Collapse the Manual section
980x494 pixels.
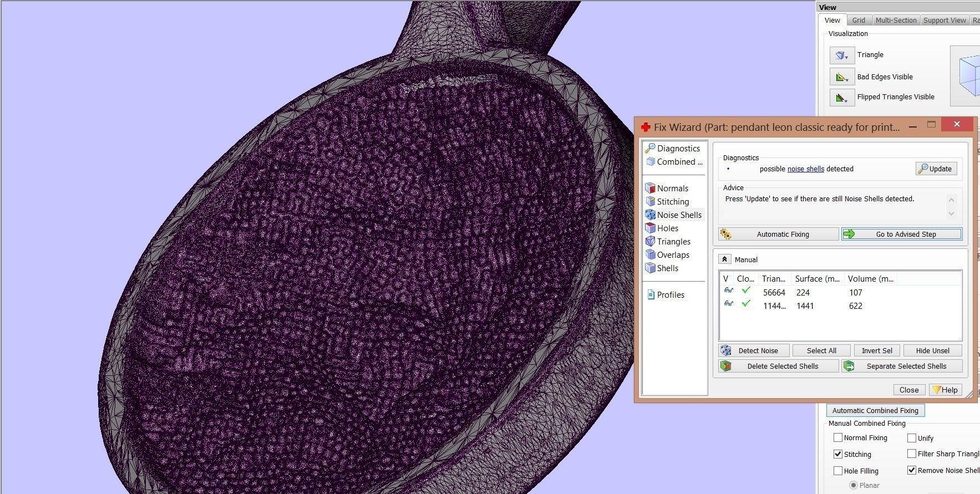[724, 259]
